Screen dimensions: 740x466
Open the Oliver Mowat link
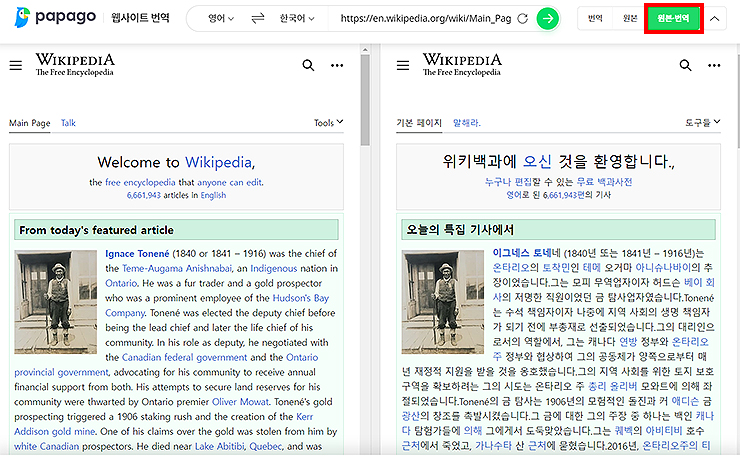point(241,402)
